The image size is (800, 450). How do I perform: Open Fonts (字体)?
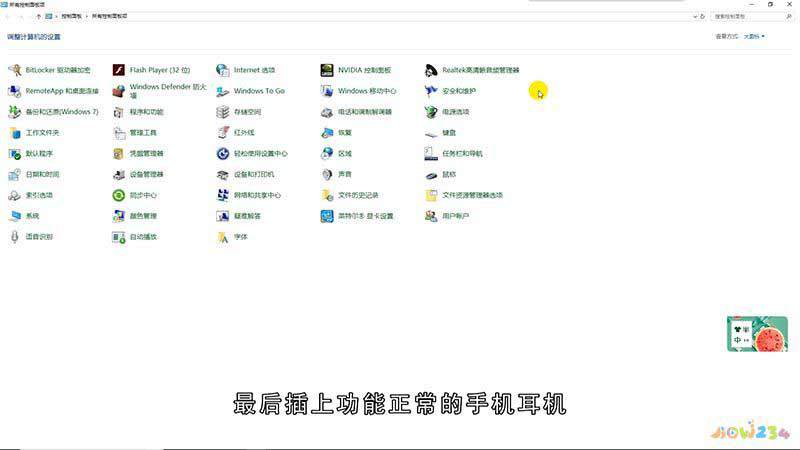coord(232,237)
